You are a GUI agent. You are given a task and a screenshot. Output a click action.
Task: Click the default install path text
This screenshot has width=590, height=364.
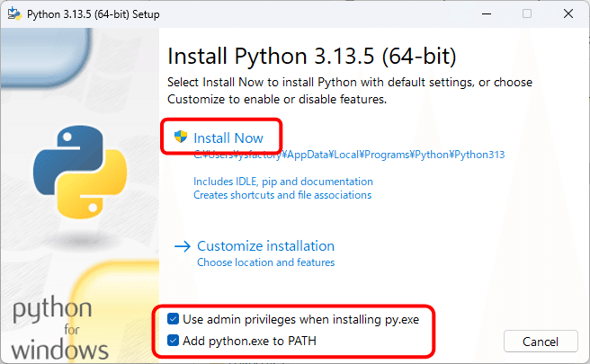(x=349, y=155)
